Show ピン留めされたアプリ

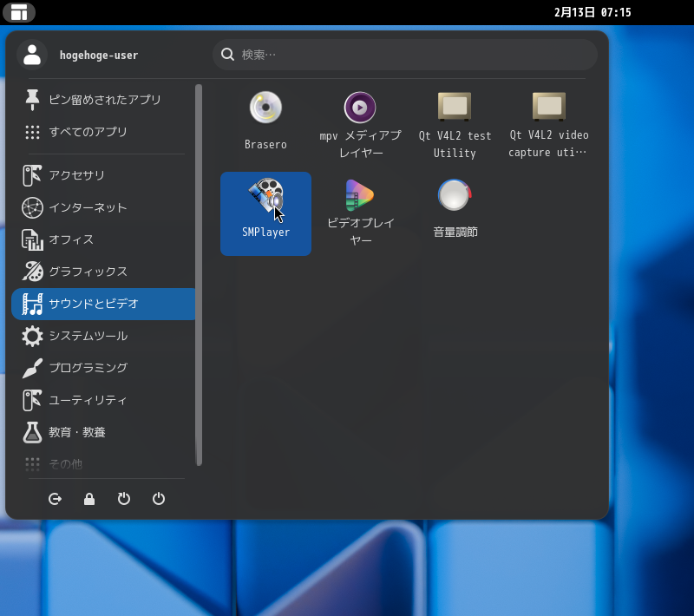click(102, 100)
